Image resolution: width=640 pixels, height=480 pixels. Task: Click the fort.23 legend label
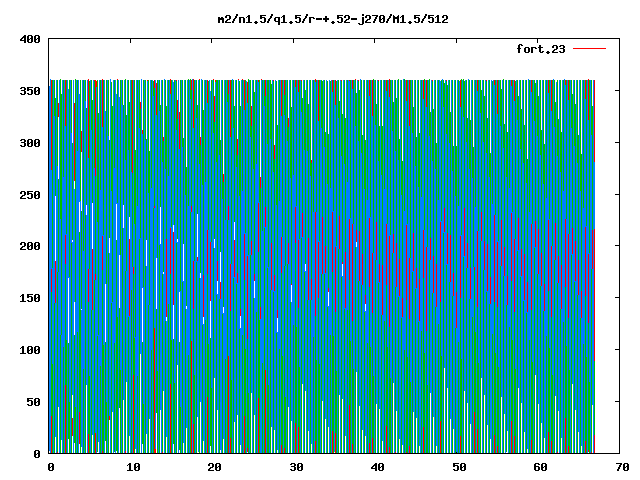[540, 49]
